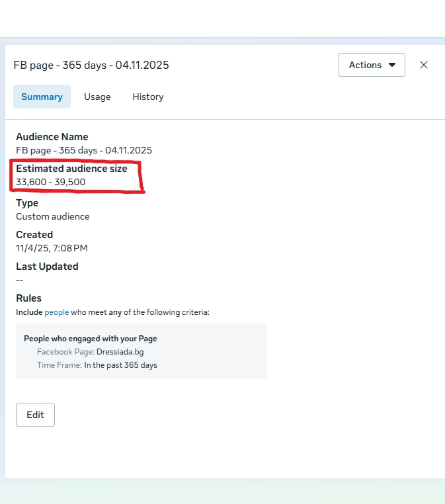445x504 pixels.
Task: Select the name value under Audience Name
Action: pos(84,150)
